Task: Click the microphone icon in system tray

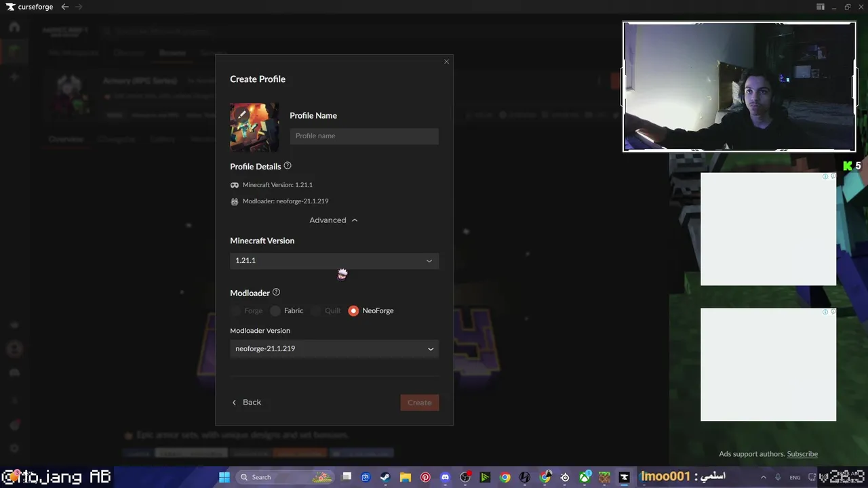Action: click(x=778, y=477)
